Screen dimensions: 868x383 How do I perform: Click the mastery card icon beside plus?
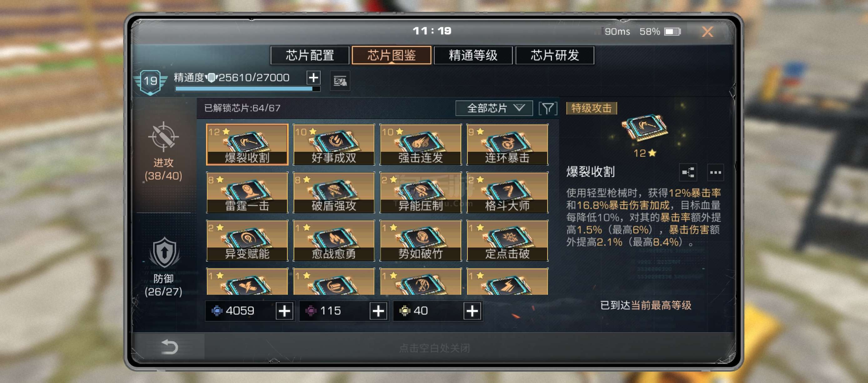point(340,81)
